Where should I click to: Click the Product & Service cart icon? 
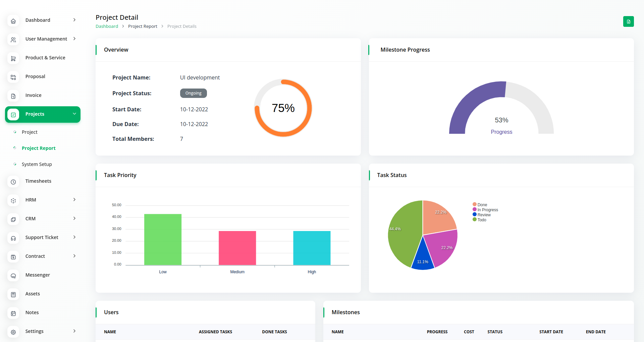(13, 59)
